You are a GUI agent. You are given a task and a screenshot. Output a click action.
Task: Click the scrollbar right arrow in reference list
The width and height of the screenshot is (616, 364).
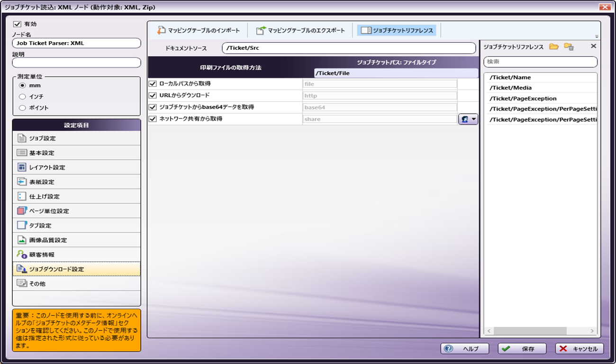pos(592,331)
